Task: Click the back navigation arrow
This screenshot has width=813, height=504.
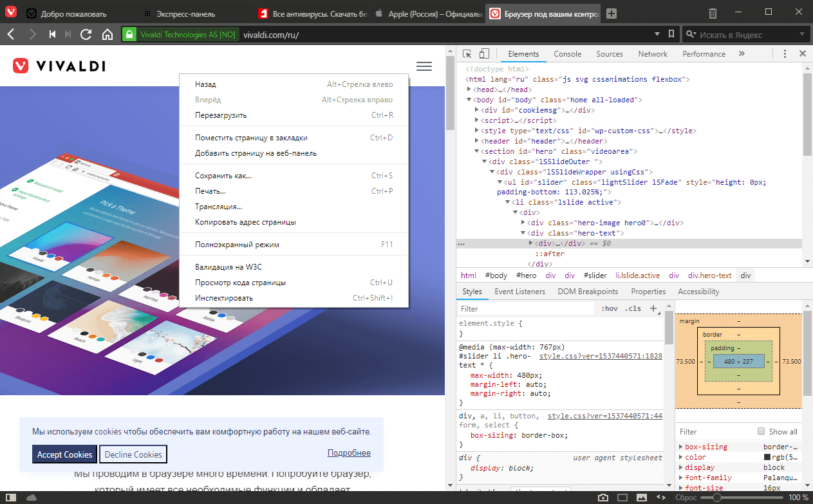Action: [x=12, y=34]
